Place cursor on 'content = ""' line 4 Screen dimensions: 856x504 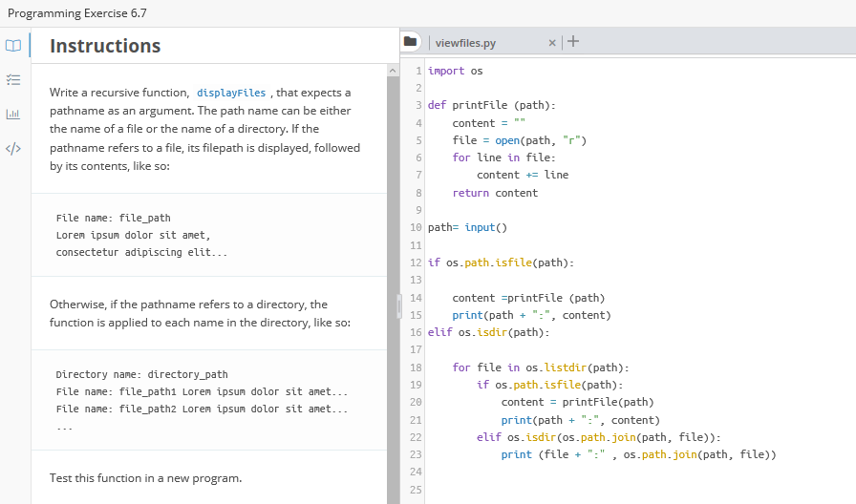tap(488, 123)
